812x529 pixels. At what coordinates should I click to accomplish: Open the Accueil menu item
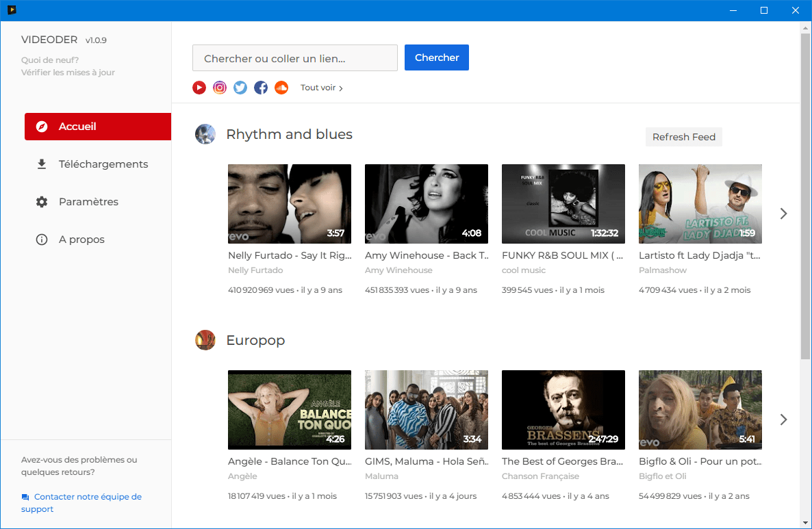(x=98, y=127)
